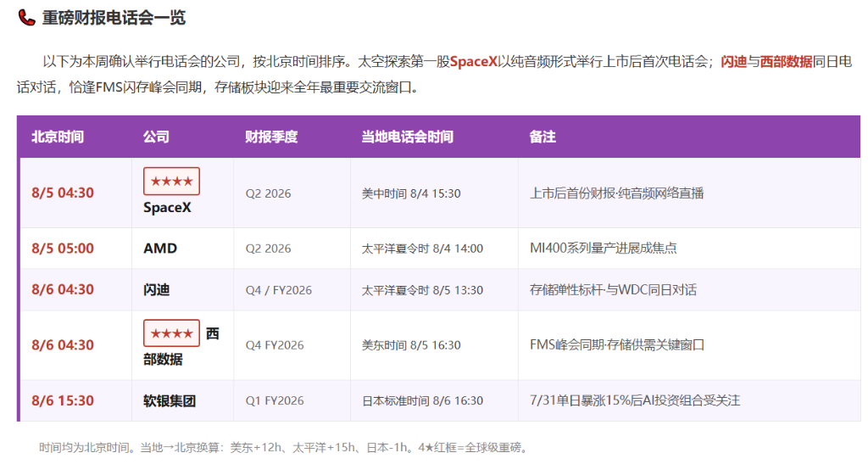Click the 8/6 04:30 time in 西部数据 row
The width and height of the screenshot is (868, 464).
[x=63, y=345]
